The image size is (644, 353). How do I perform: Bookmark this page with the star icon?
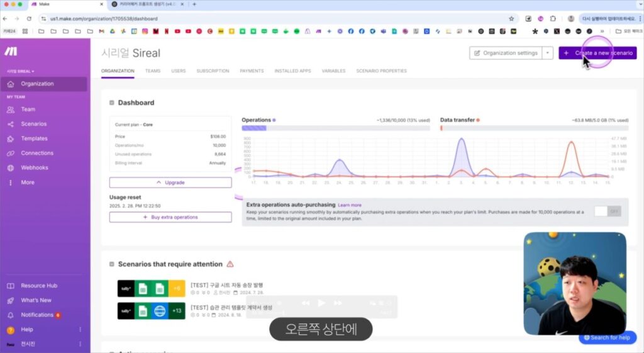point(511,18)
